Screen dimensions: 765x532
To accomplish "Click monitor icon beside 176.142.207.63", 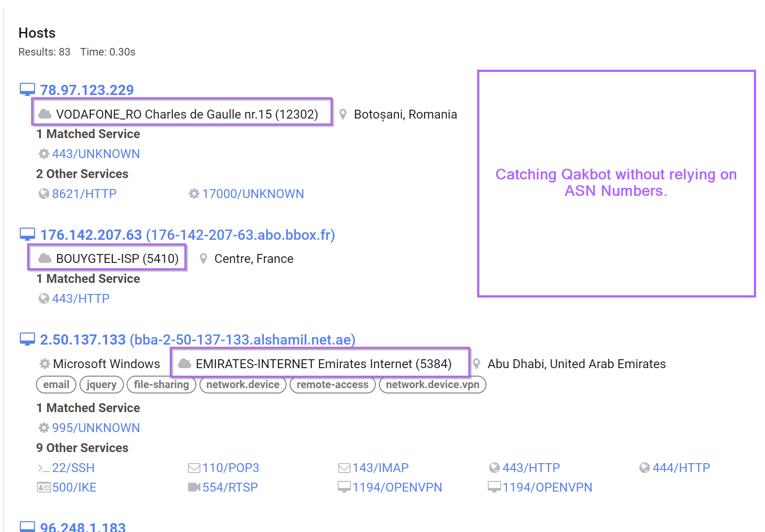I will pos(27,234).
